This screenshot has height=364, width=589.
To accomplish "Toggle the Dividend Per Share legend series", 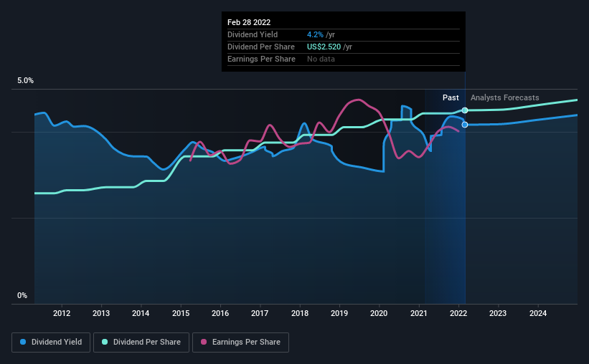I will 141,343.
